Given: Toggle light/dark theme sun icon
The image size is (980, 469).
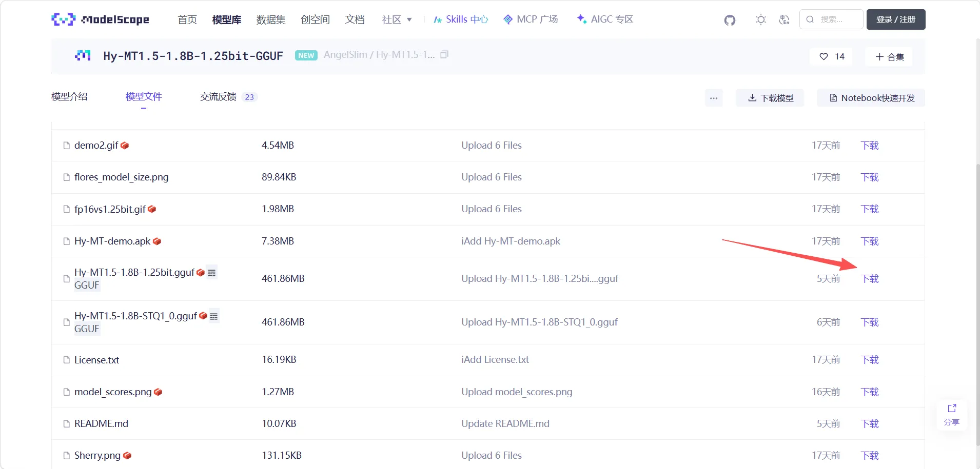Looking at the screenshot, I should coord(761,19).
